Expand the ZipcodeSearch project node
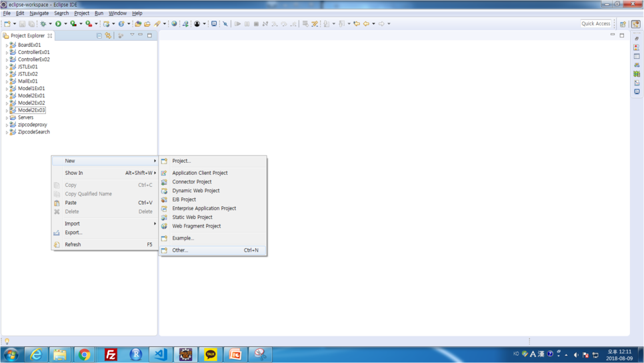 tap(7, 132)
